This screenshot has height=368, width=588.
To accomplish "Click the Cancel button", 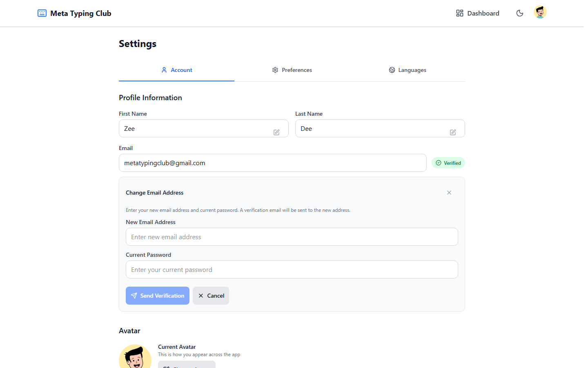I will click(211, 296).
